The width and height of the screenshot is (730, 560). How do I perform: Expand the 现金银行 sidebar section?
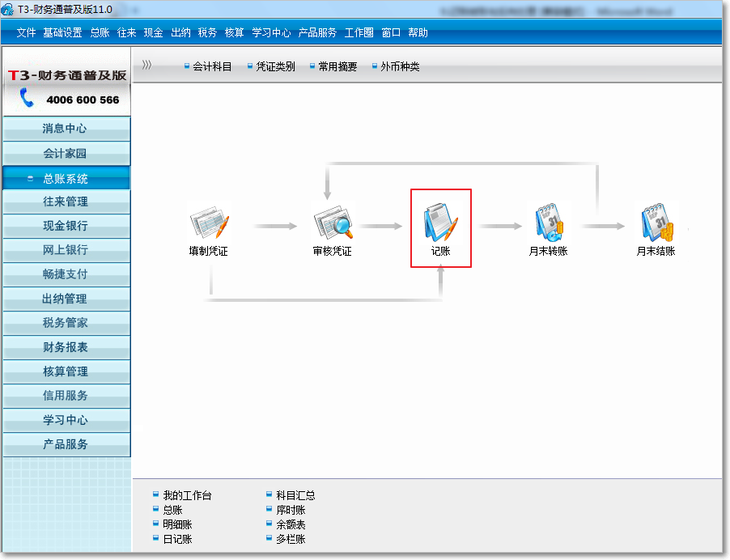tap(66, 226)
